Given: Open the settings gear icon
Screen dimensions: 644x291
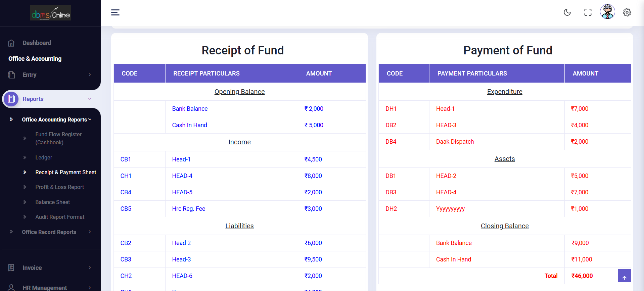Looking at the screenshot, I should tap(627, 12).
